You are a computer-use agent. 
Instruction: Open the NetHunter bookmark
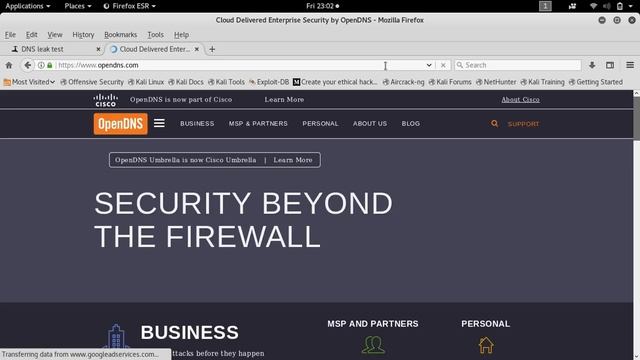pos(496,82)
